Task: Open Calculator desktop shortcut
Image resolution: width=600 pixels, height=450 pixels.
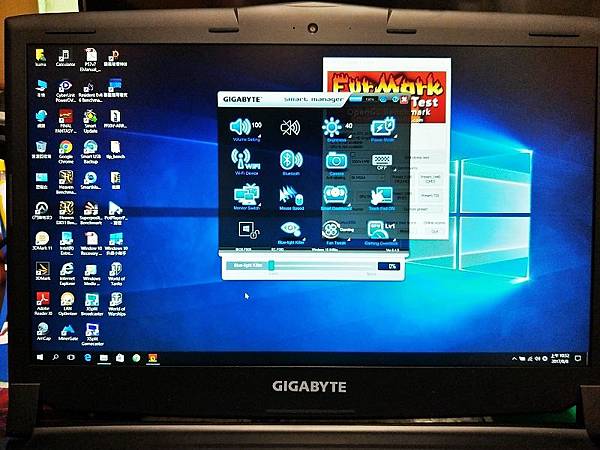Action: click(65, 58)
